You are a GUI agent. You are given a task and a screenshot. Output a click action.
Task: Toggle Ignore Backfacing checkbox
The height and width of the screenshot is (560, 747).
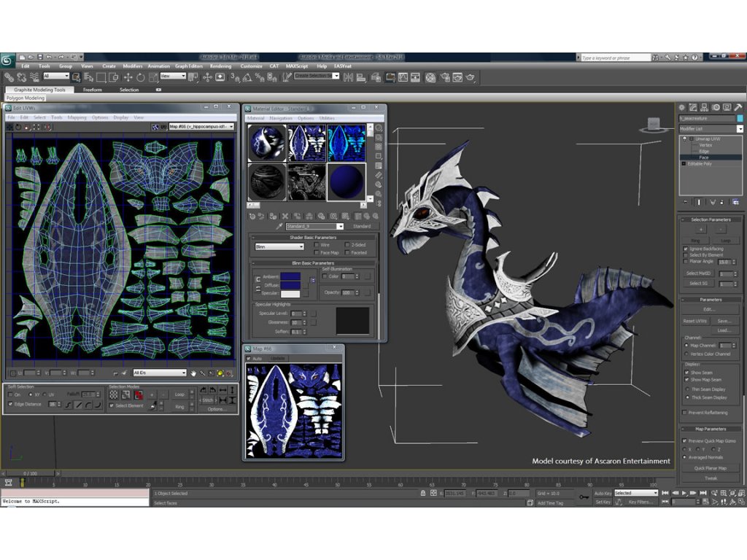(x=686, y=249)
